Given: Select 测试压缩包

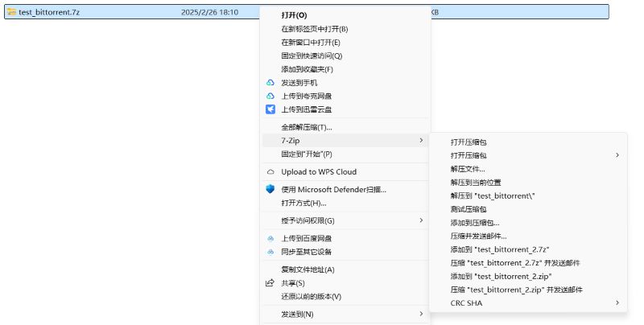Looking at the screenshot, I should [x=469, y=209].
